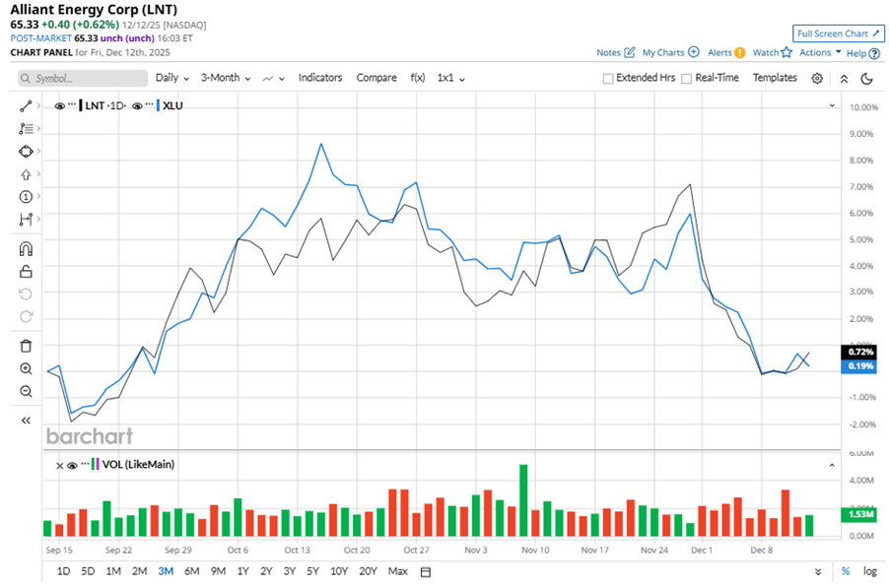Viewport: 889px width, 588px height.
Task: Open the chart type line dropdown
Action: click(273, 79)
